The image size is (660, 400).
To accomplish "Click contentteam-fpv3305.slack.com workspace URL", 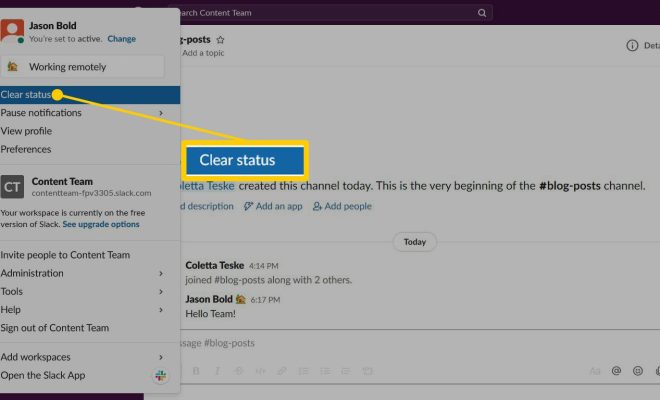I will (x=91, y=193).
